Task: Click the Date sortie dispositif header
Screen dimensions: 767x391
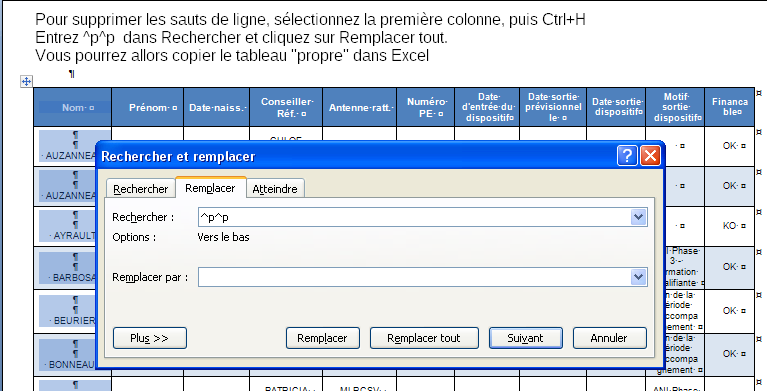Action: (x=616, y=107)
